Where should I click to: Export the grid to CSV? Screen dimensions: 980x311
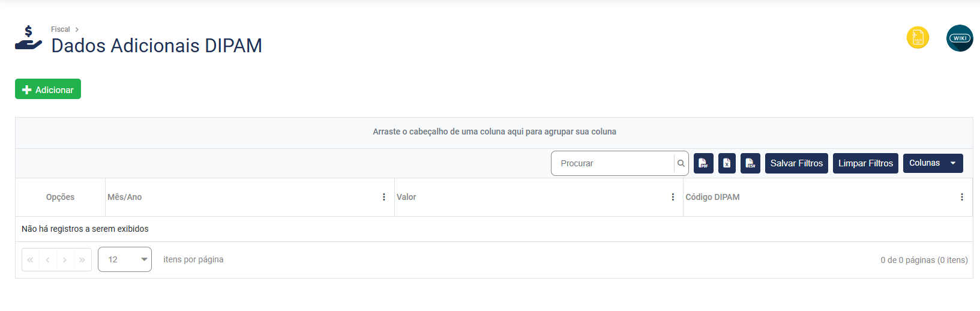(x=750, y=163)
